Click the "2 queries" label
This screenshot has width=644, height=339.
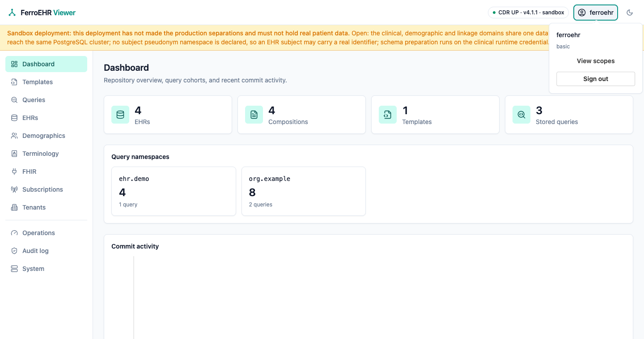point(261,205)
